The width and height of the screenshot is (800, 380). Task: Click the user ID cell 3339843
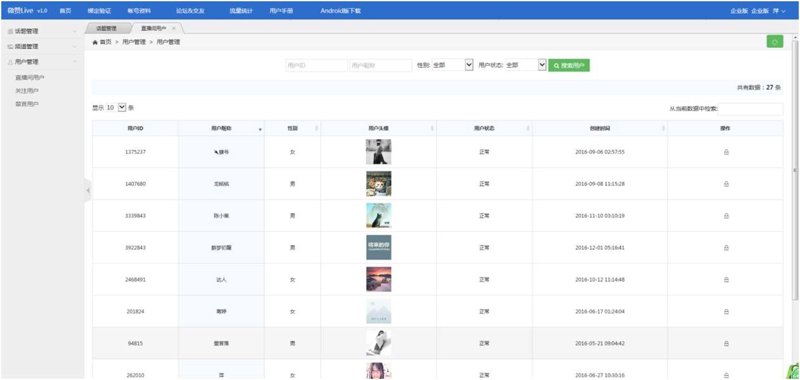[135, 216]
